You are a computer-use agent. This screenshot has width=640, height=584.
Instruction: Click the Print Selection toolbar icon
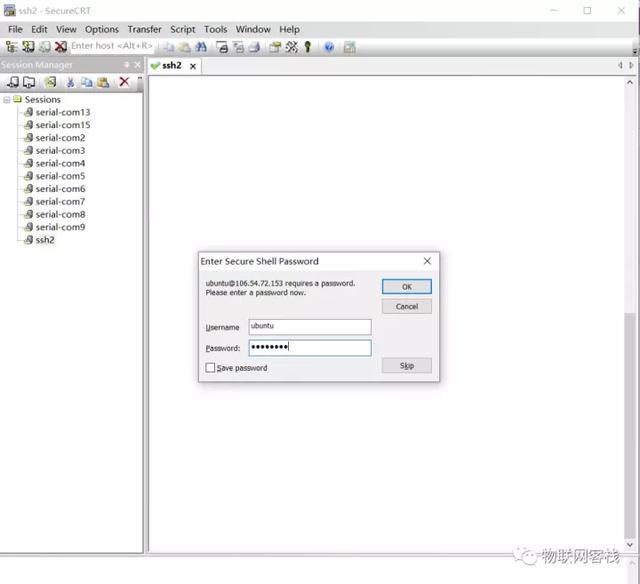coord(238,47)
